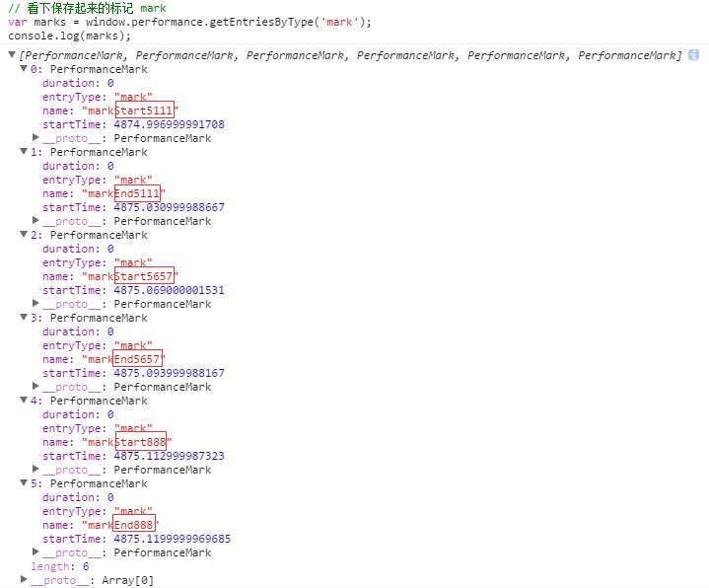Expand __proto__ under entry 0
Screen dimensions: 709x588
[x=35, y=138]
